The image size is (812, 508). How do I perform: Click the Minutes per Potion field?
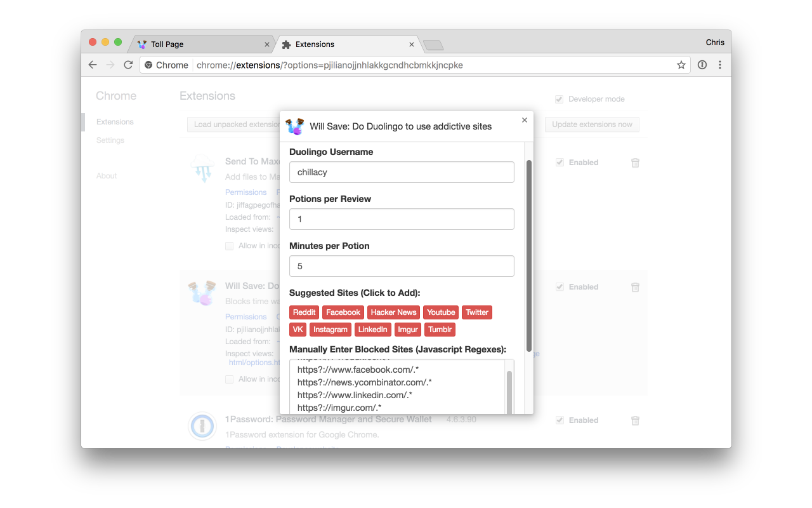tap(402, 266)
